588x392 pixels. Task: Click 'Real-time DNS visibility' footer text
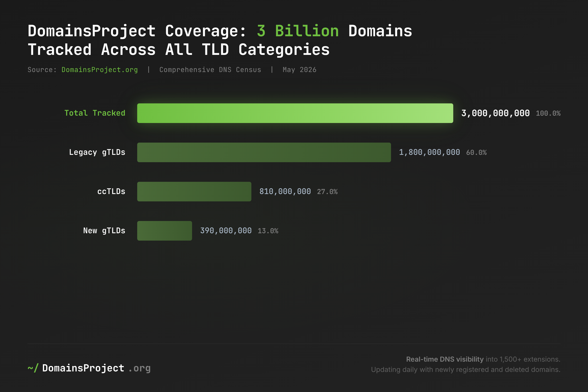click(x=445, y=359)
